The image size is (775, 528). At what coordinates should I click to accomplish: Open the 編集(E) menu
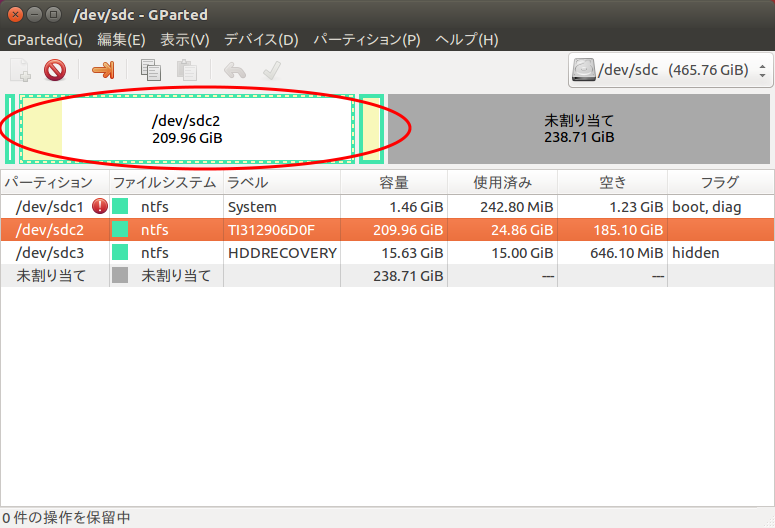tap(121, 40)
